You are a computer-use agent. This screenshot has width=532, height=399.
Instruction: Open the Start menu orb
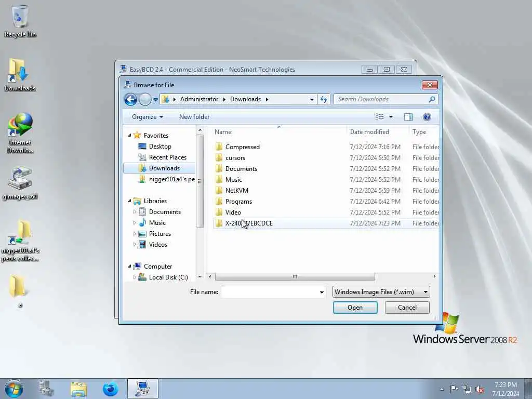tap(14, 389)
